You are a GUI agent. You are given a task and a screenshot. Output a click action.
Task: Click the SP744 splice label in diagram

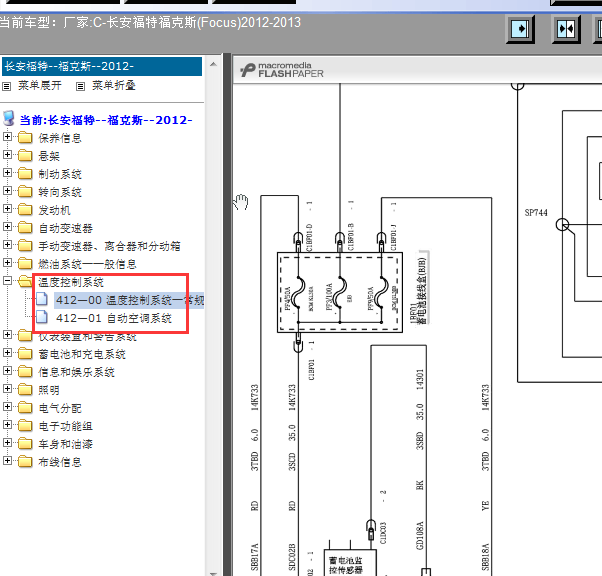536,213
